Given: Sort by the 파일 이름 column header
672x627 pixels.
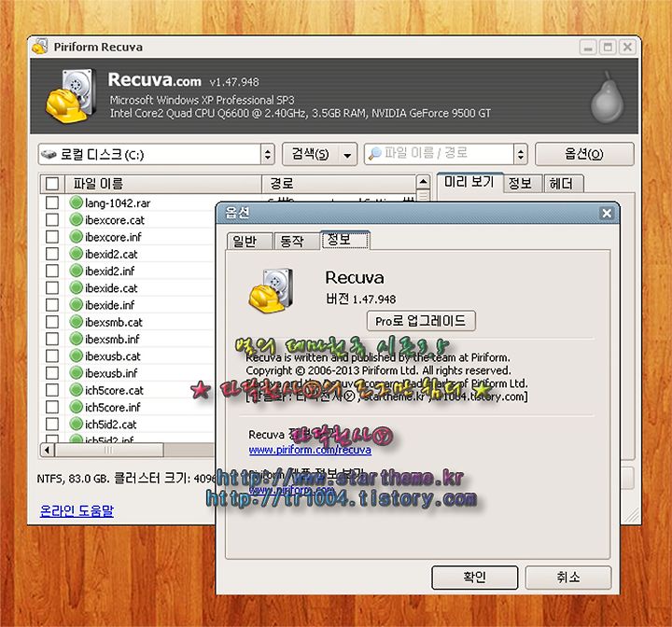Looking at the screenshot, I should pyautogui.click(x=163, y=184).
